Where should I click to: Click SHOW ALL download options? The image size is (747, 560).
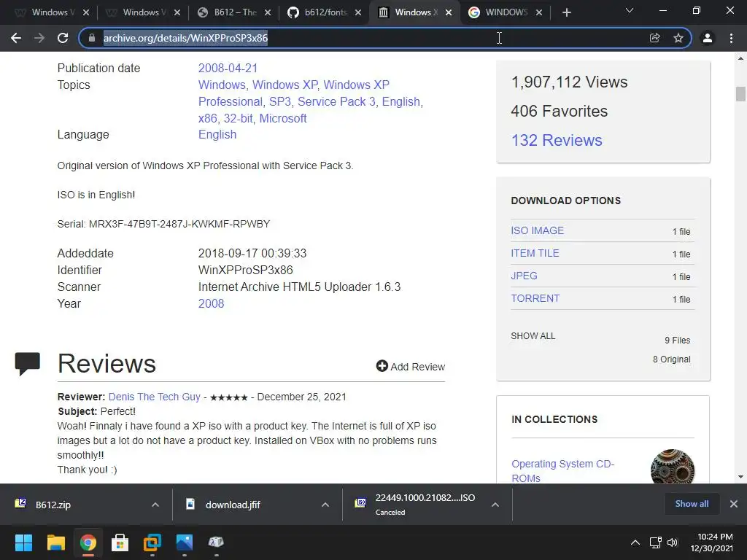click(x=533, y=336)
